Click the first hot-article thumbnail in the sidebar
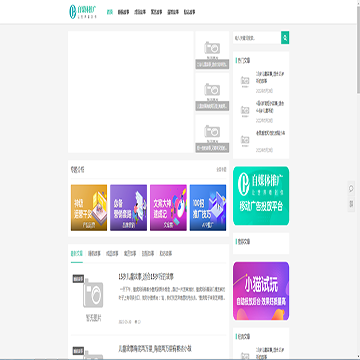This screenshot has width=360, height=360. [x=245, y=81]
